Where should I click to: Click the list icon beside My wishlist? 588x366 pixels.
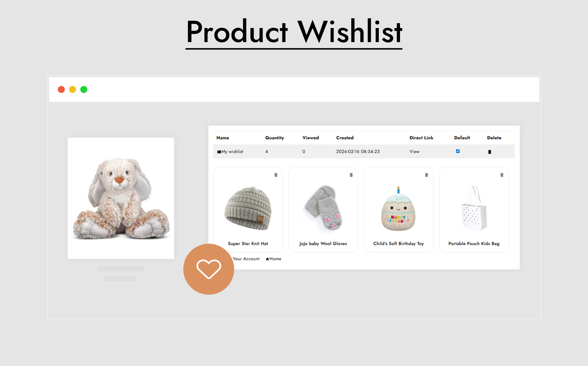219,152
